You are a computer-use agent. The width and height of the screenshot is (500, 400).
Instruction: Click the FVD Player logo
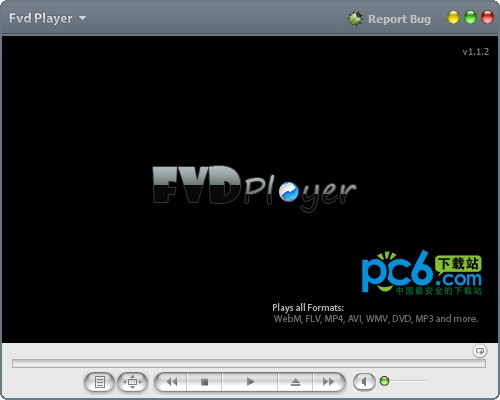coord(255,189)
